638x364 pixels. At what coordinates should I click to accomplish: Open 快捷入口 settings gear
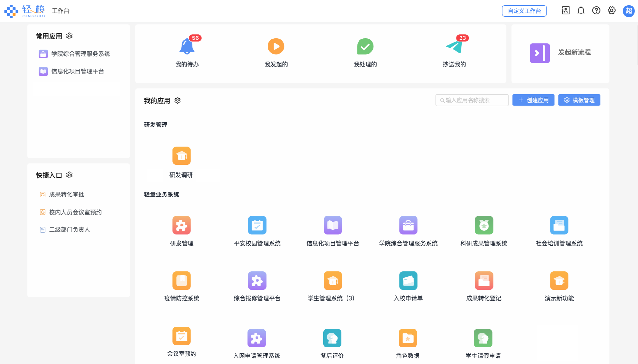69,175
